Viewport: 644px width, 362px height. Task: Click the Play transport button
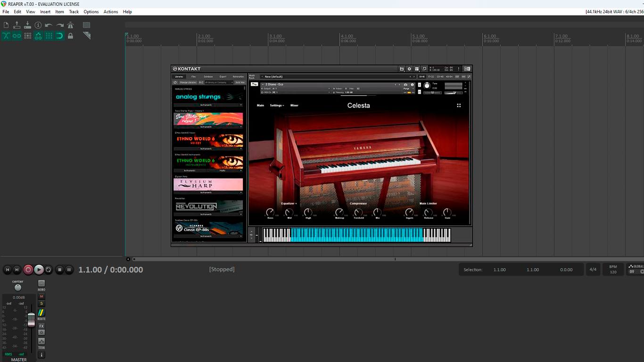point(39,270)
